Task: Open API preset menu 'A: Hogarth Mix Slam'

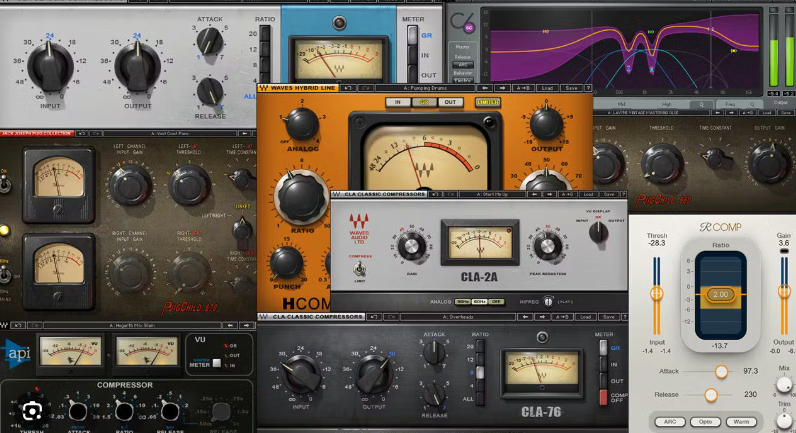Action: tap(132, 325)
